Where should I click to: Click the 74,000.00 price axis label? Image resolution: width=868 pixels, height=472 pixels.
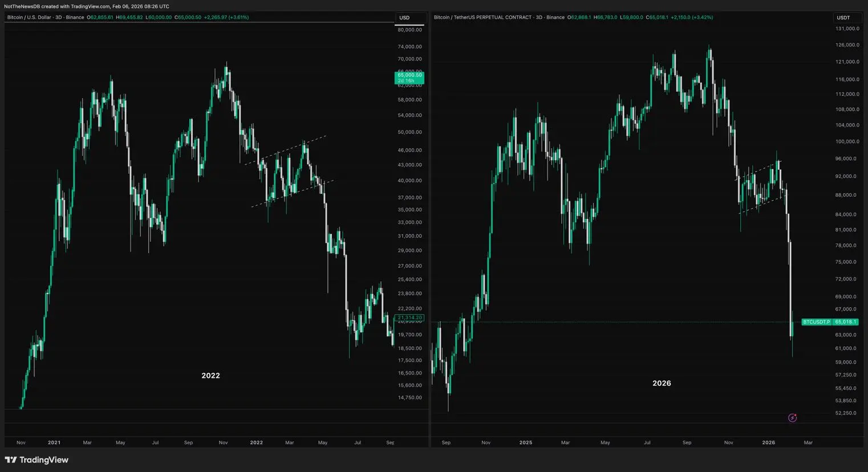(x=409, y=47)
